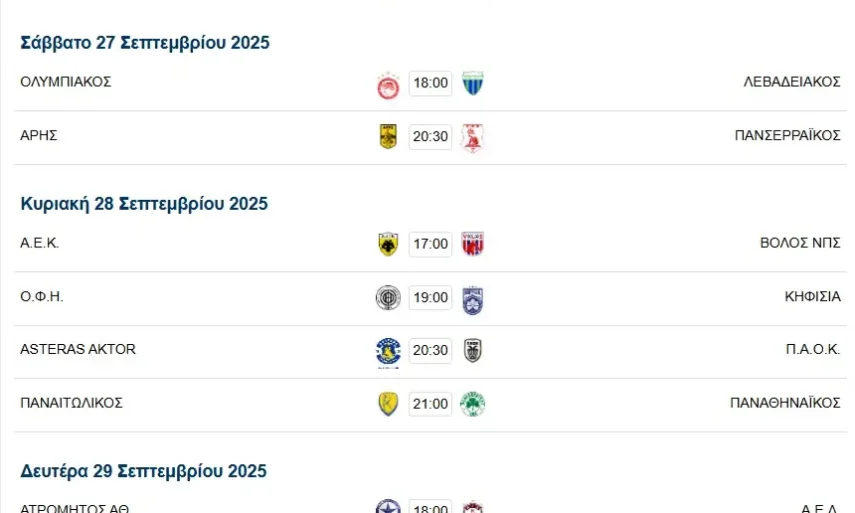Click the Aris yellow club crest
Image resolution: width=855 pixels, height=513 pixels.
coord(388,137)
